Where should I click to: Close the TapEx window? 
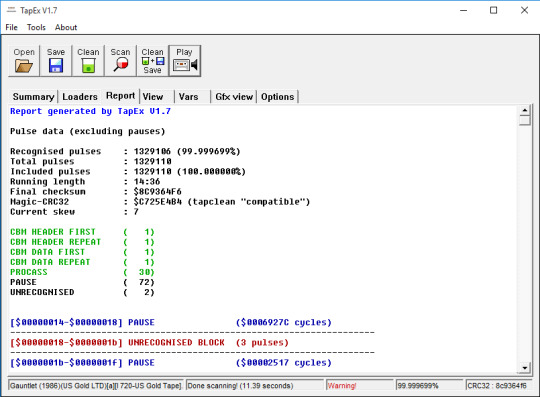(524, 10)
